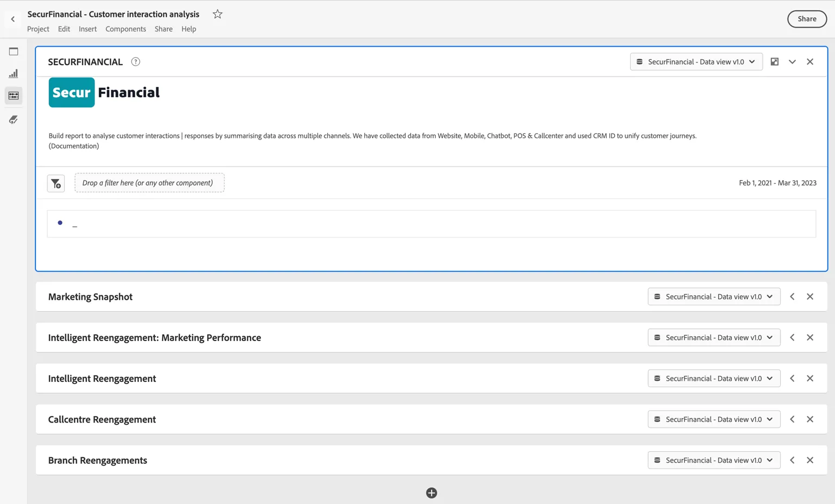Open Branch Reengagements data view dropdown

pyautogui.click(x=714, y=460)
